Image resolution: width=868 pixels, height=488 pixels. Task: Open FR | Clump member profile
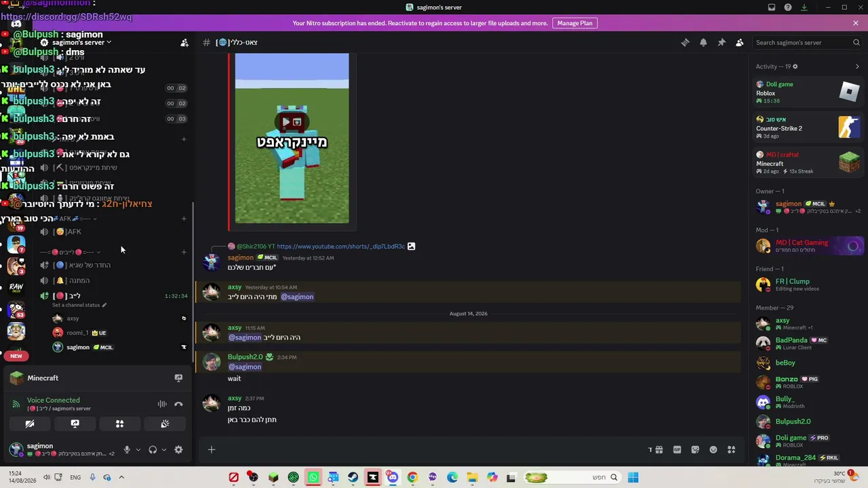(808, 285)
